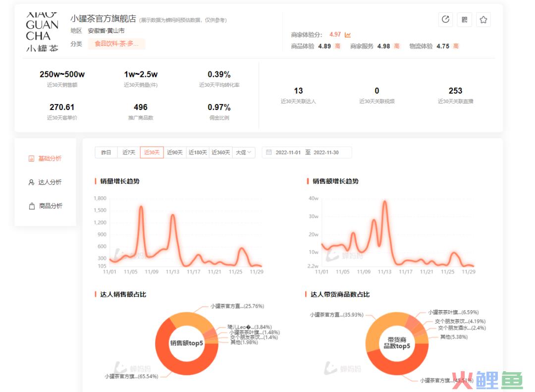Open the 基础分析 menu item
This screenshot has height=392, width=535.
click(x=46, y=159)
